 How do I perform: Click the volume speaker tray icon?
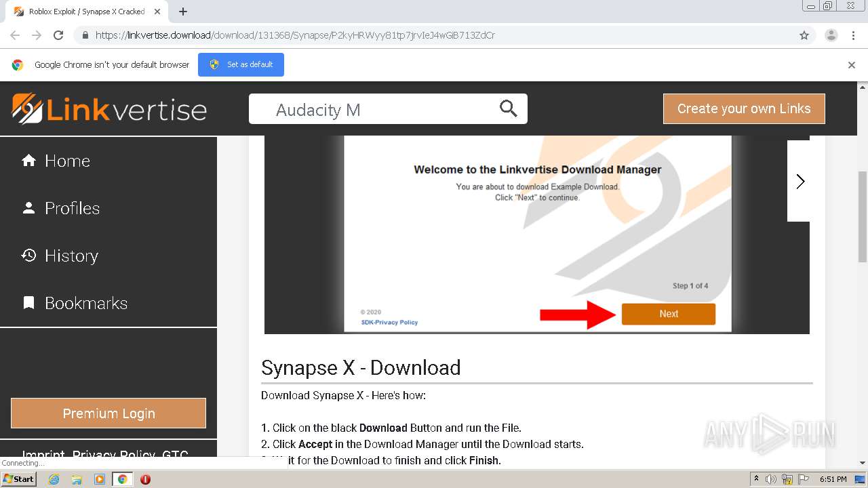click(x=771, y=479)
